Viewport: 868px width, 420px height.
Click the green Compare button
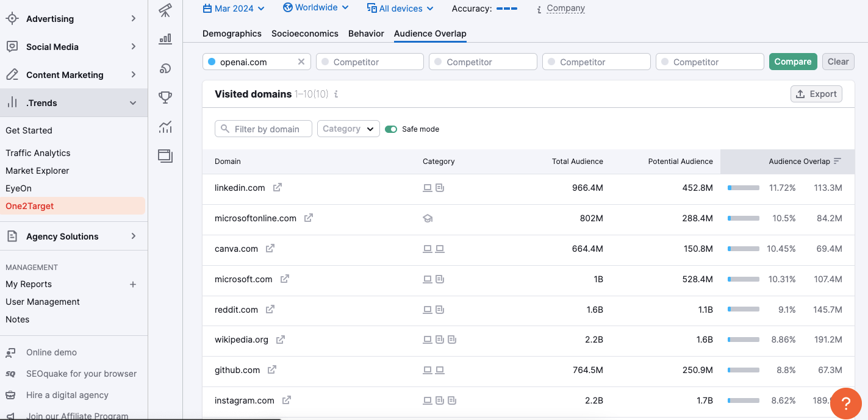click(x=793, y=62)
